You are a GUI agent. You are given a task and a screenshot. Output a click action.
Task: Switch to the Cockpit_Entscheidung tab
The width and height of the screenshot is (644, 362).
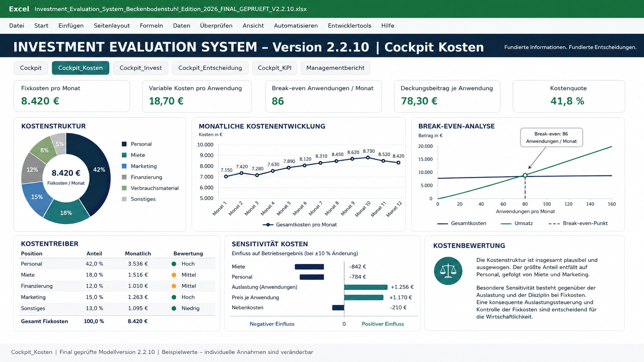[x=210, y=68]
